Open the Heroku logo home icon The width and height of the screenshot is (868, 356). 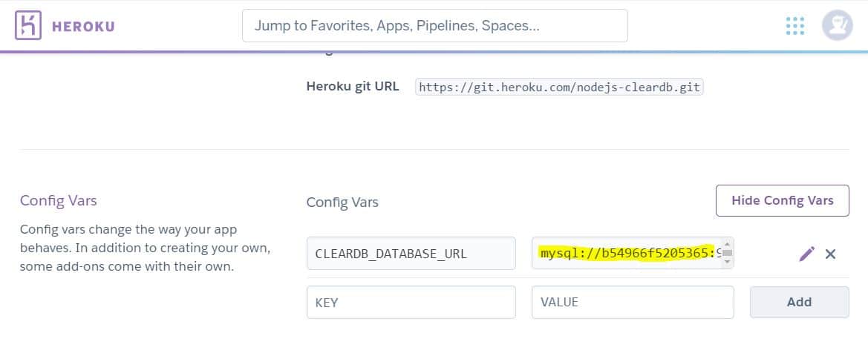(x=27, y=25)
